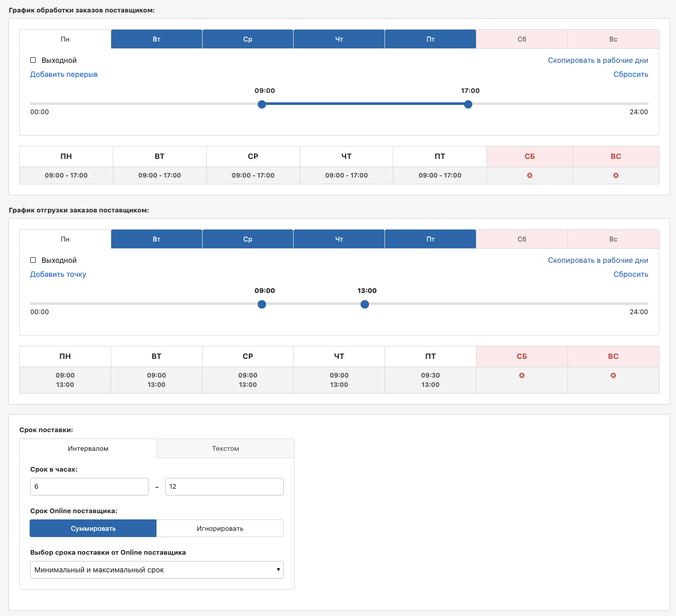Screen dimensions: 676x616
Task: Click Скопировать в рабочие дни in processing schedule
Action: tap(598, 60)
